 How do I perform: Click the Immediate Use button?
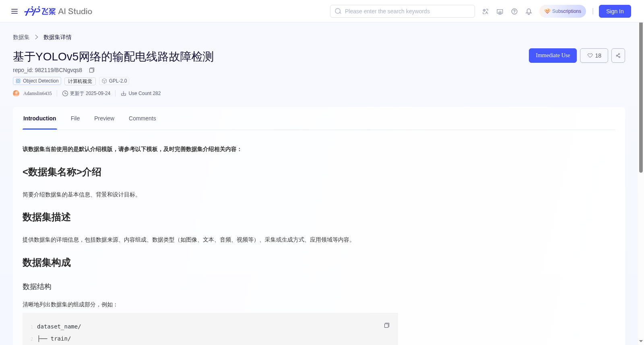pyautogui.click(x=553, y=56)
